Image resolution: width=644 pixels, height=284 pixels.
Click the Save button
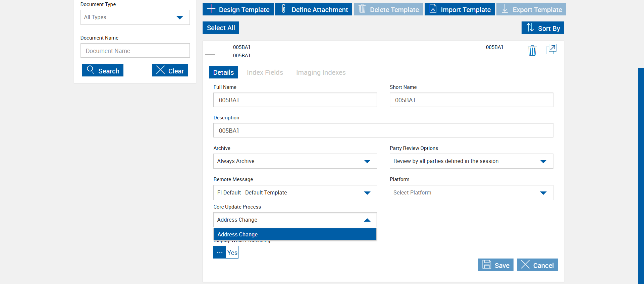(x=495, y=265)
